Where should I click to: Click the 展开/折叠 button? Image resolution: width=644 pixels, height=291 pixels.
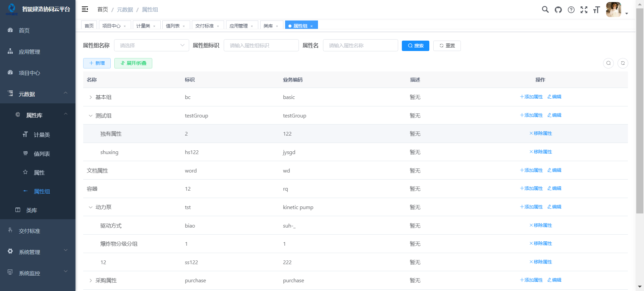133,63
